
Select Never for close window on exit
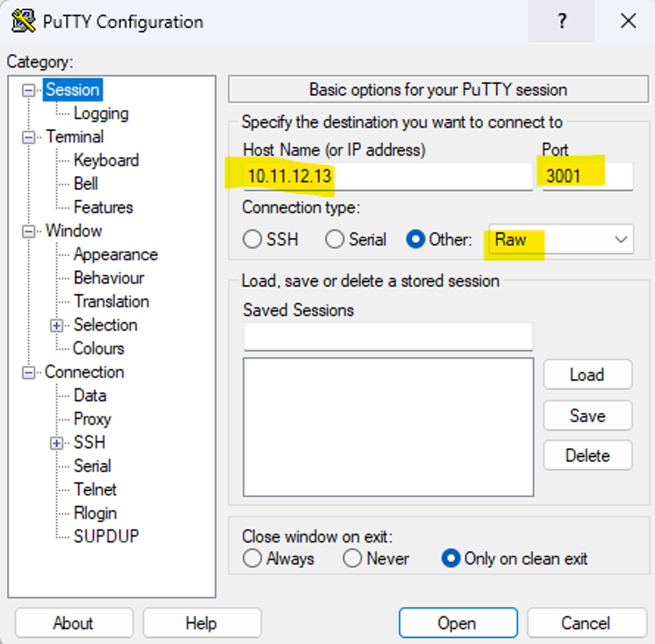352,558
